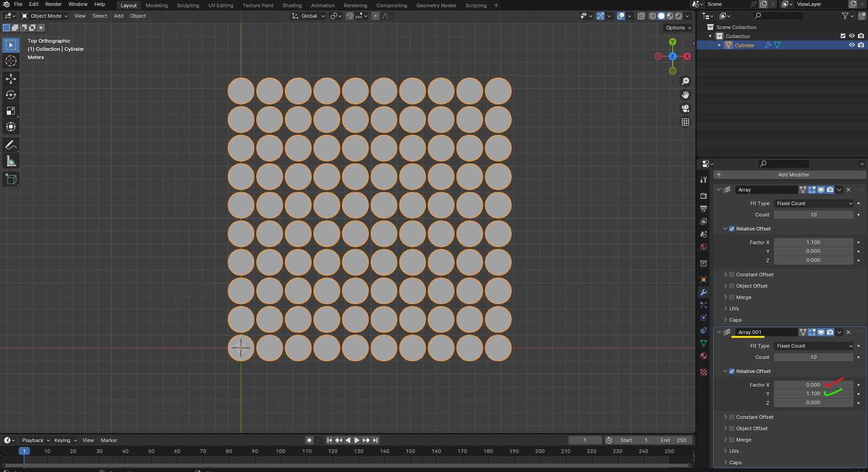Collapse the Array.001 modifier panel
Viewport: 868px width, 472px height.
tap(719, 332)
